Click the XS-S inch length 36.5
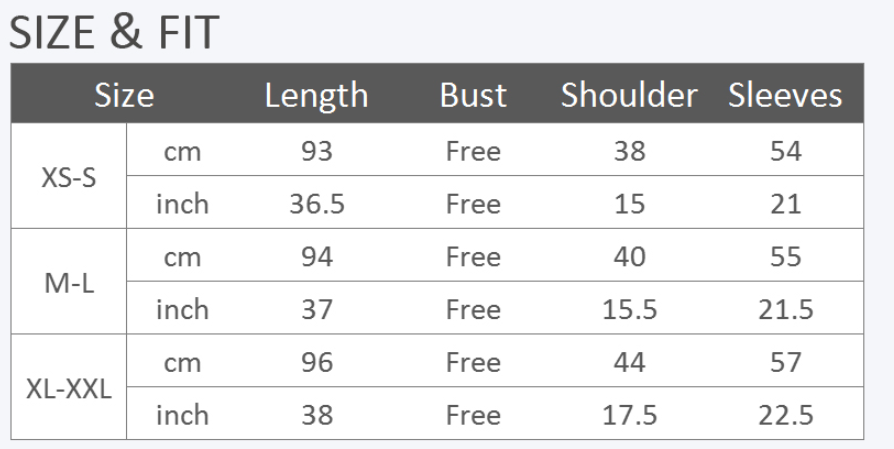 (x=316, y=204)
